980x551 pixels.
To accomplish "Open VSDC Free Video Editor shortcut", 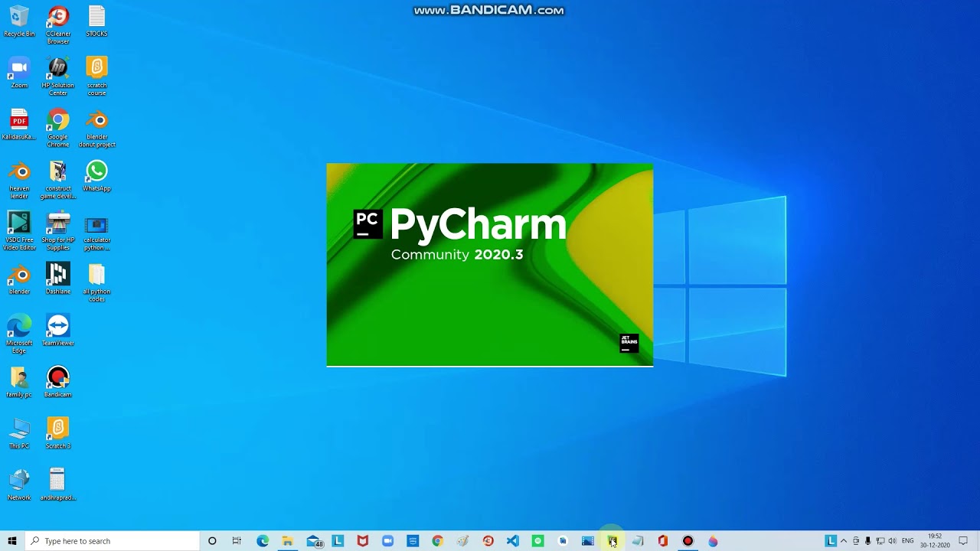I will point(19,231).
